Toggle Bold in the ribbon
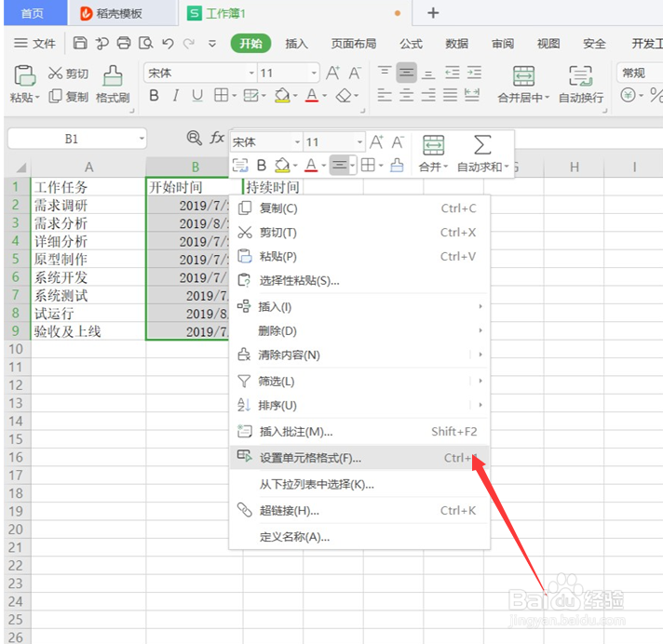The height and width of the screenshot is (644, 663). [154, 96]
